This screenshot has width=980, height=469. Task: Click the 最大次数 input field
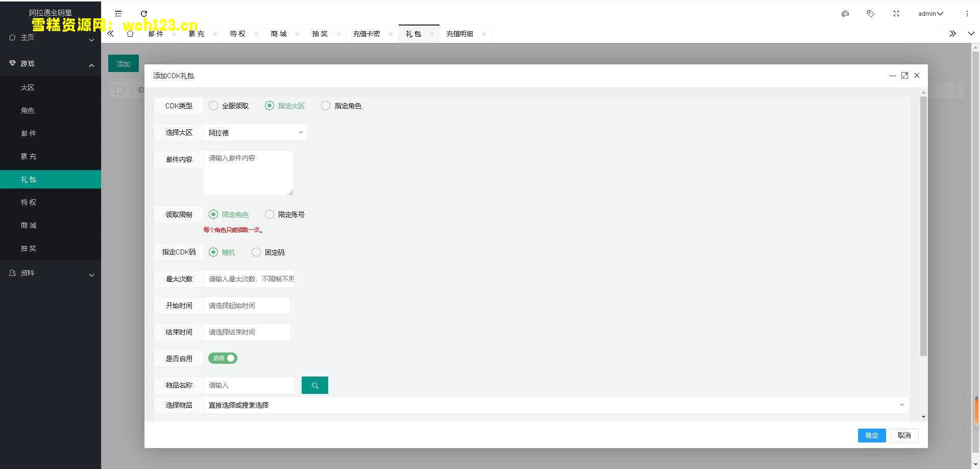pyautogui.click(x=249, y=278)
